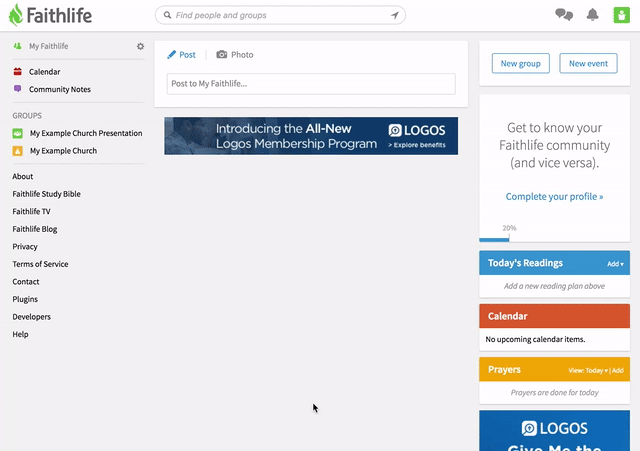Image resolution: width=640 pixels, height=451 pixels.
Task: Open My Faithlife in sidebar
Action: click(x=49, y=46)
